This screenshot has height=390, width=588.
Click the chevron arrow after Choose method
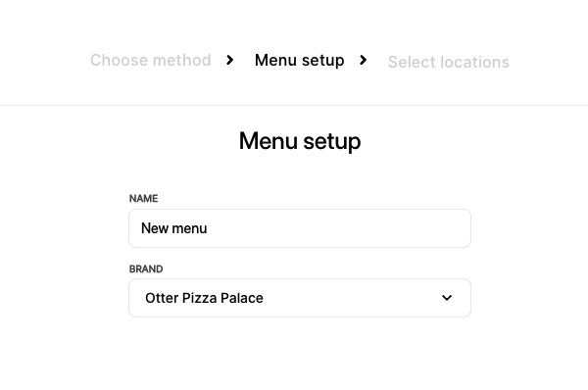230,60
